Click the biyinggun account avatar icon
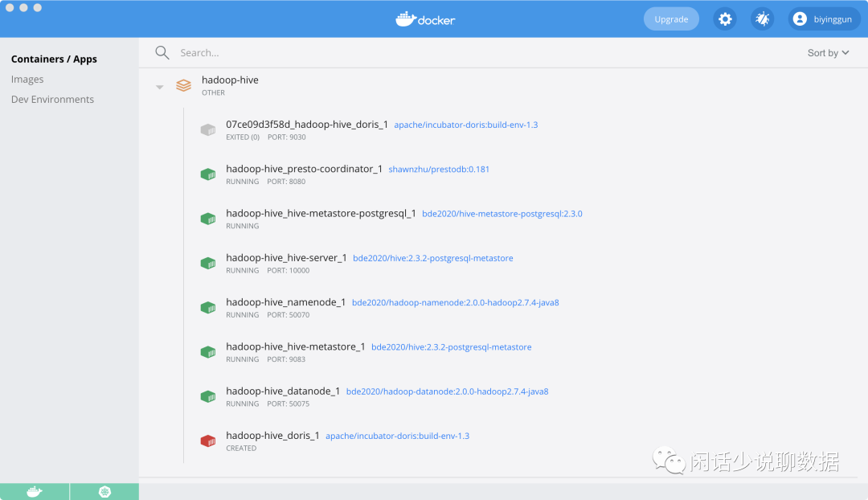 (x=800, y=19)
